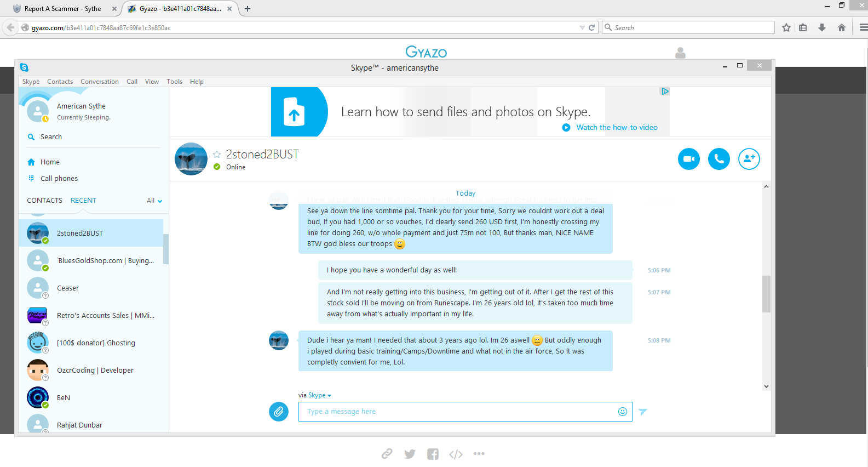Click the chat scrollbar down arrow
868x467 pixels.
click(766, 386)
